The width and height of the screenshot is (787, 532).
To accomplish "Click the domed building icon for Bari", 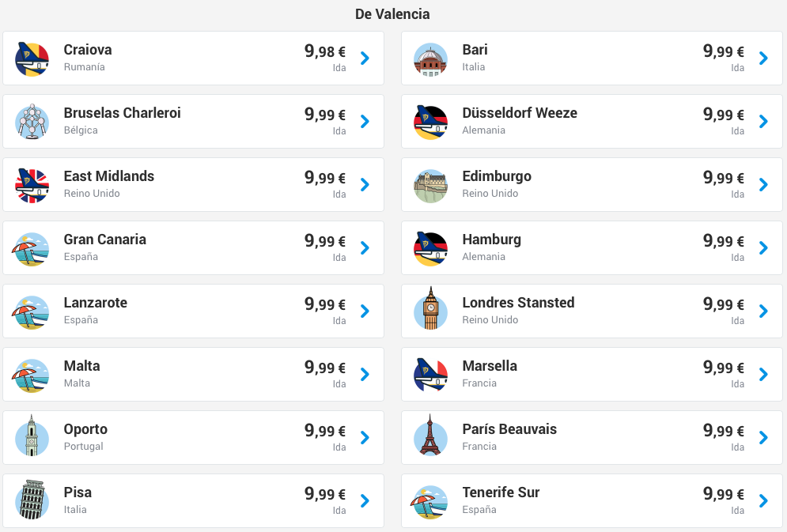I will coord(430,59).
